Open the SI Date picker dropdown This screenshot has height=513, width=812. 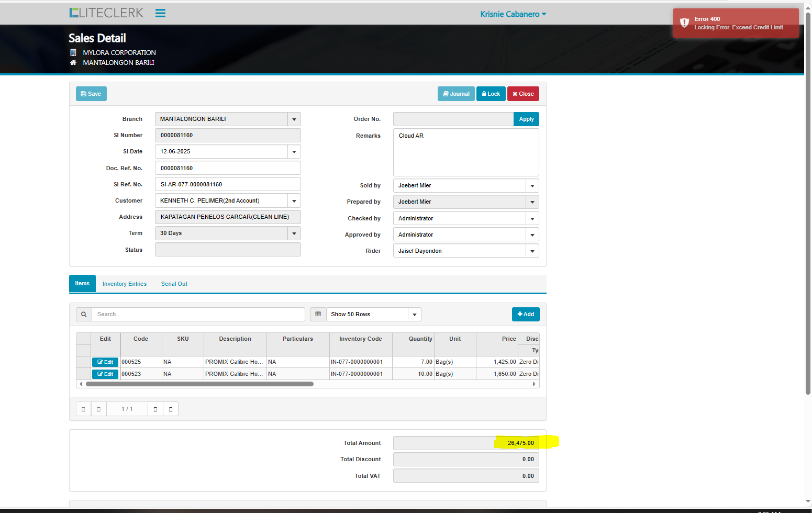(x=294, y=152)
